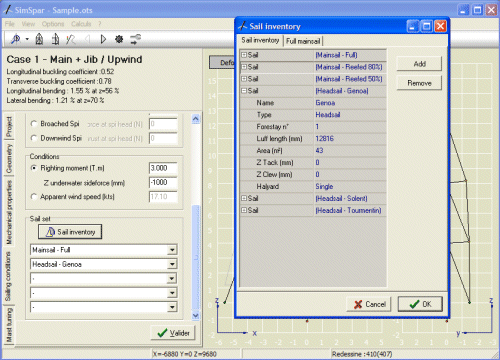Open the Options menu

pyautogui.click(x=53, y=24)
